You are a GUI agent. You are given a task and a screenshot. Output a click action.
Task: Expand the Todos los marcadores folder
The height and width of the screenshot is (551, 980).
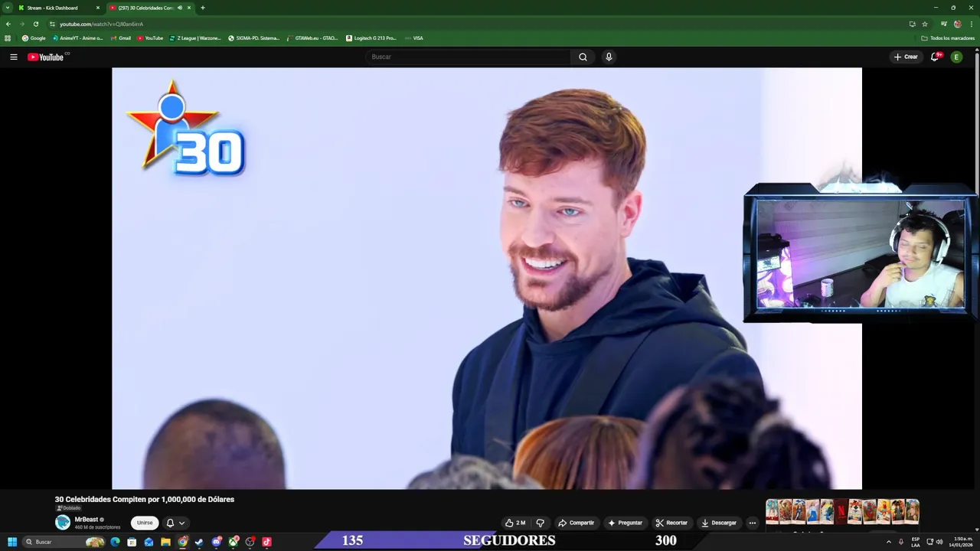(x=948, y=37)
